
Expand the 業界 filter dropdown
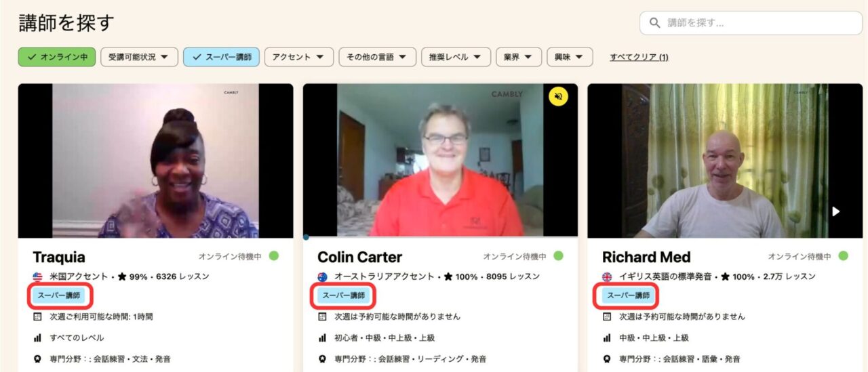pyautogui.click(x=519, y=57)
